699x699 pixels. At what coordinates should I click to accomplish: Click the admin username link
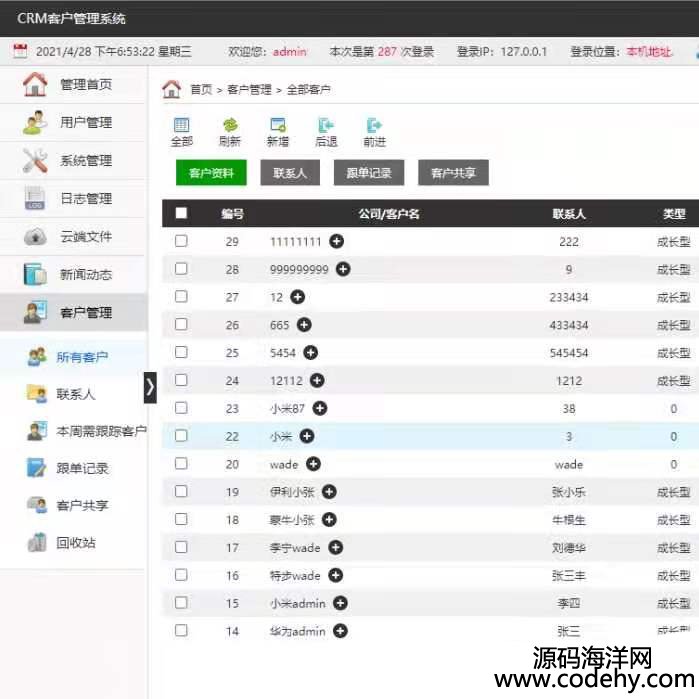coord(290,52)
